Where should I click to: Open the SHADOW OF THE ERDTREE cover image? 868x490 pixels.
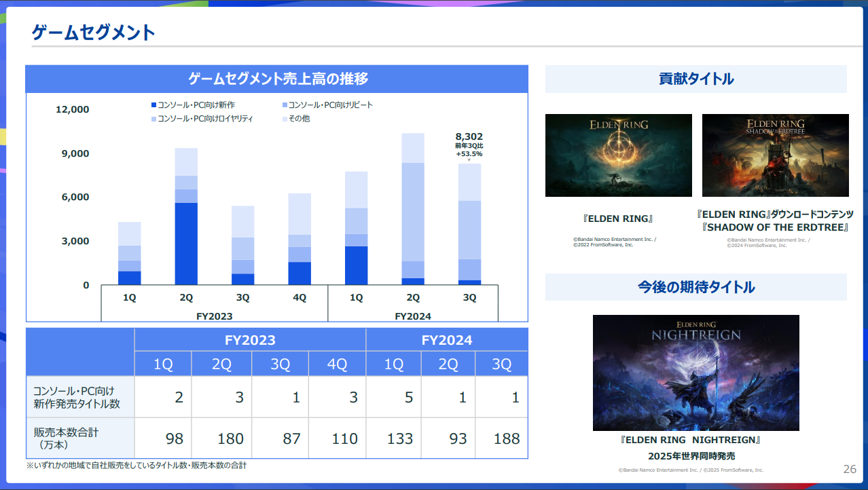click(775, 155)
